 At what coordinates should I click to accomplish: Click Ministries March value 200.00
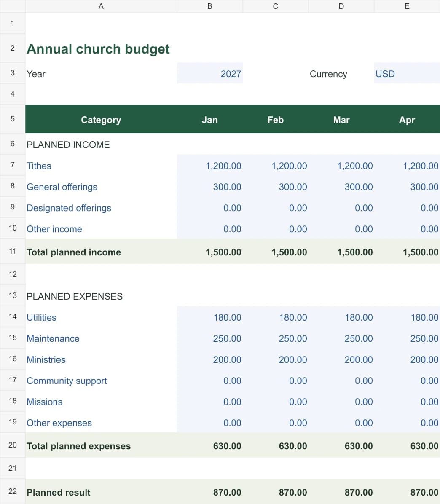coord(341,359)
